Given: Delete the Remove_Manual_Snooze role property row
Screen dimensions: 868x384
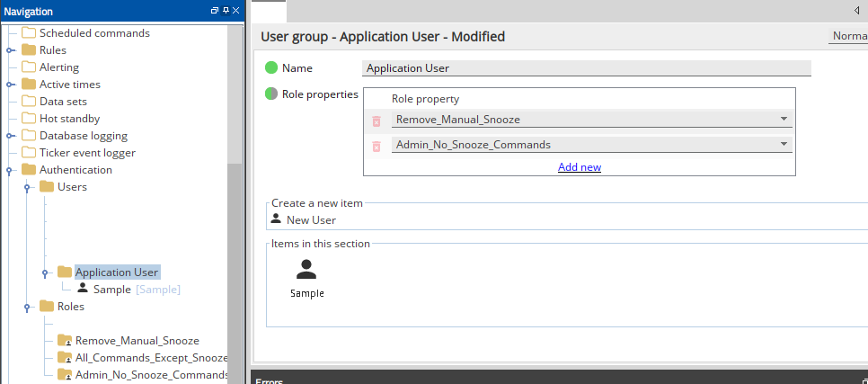Looking at the screenshot, I should coord(376,121).
